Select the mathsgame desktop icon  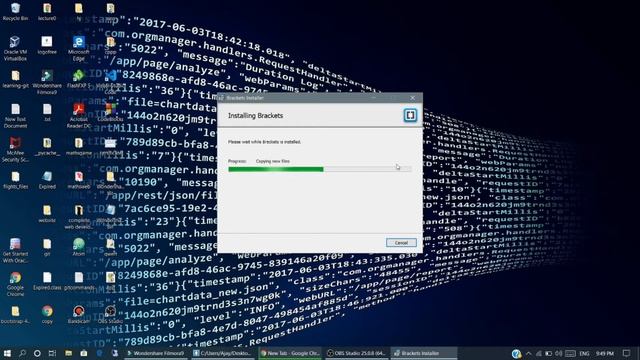79,146
